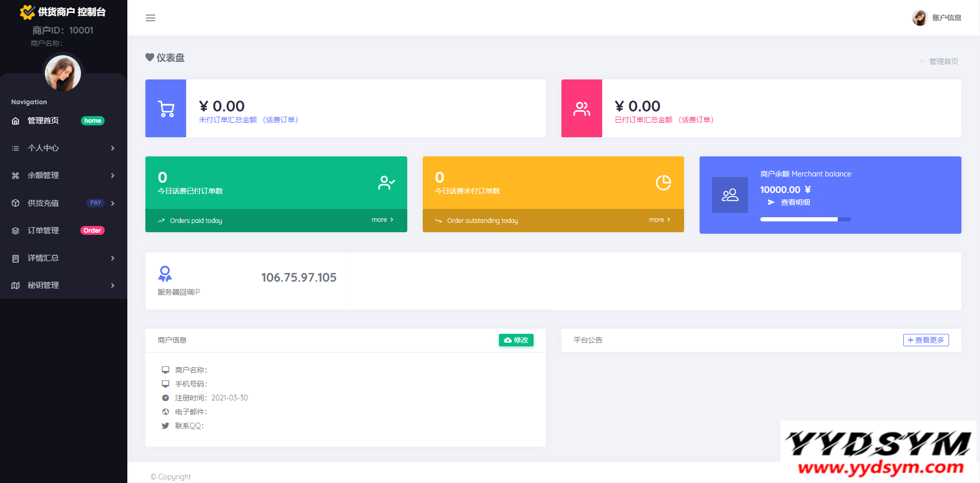The width and height of the screenshot is (980, 483).
Task: Expand the 详情汇总 sidebar menu
Action: click(63, 258)
